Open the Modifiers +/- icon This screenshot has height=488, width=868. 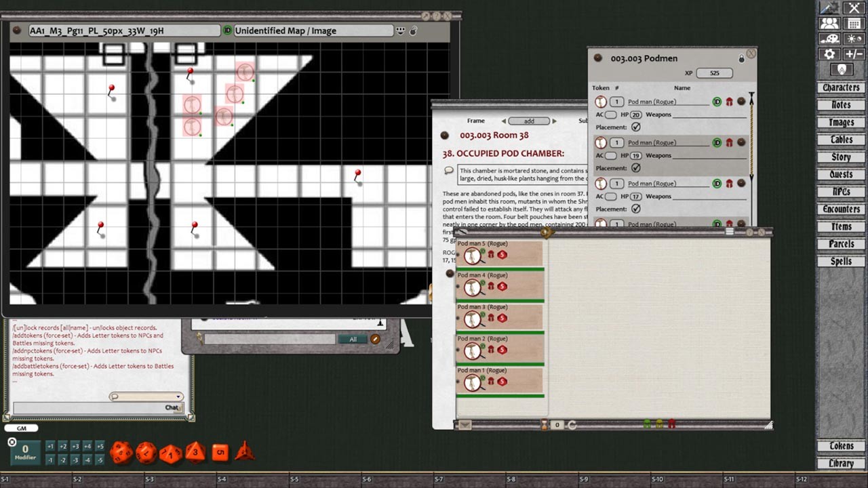[x=854, y=54]
